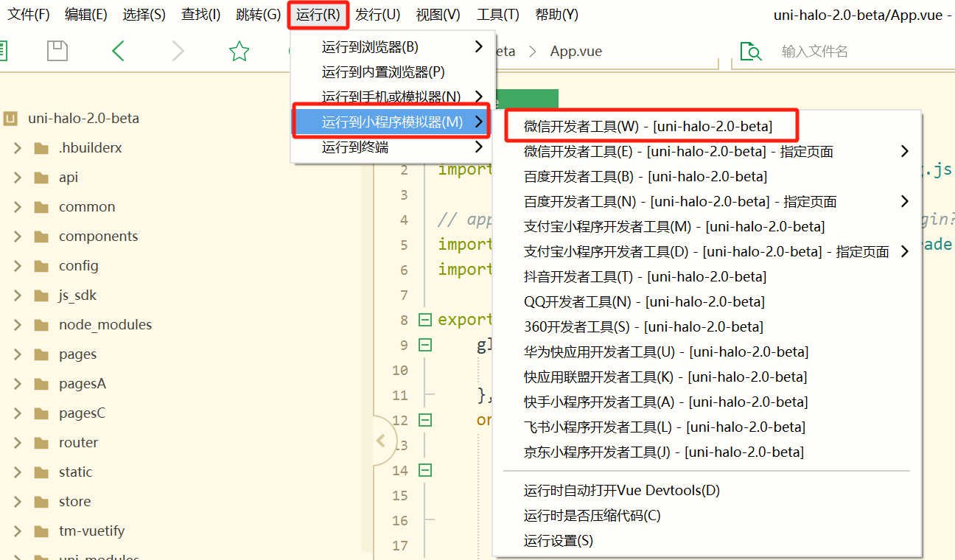This screenshot has width=955, height=560.
Task: Go back with the left arrow icon
Action: coord(118,51)
